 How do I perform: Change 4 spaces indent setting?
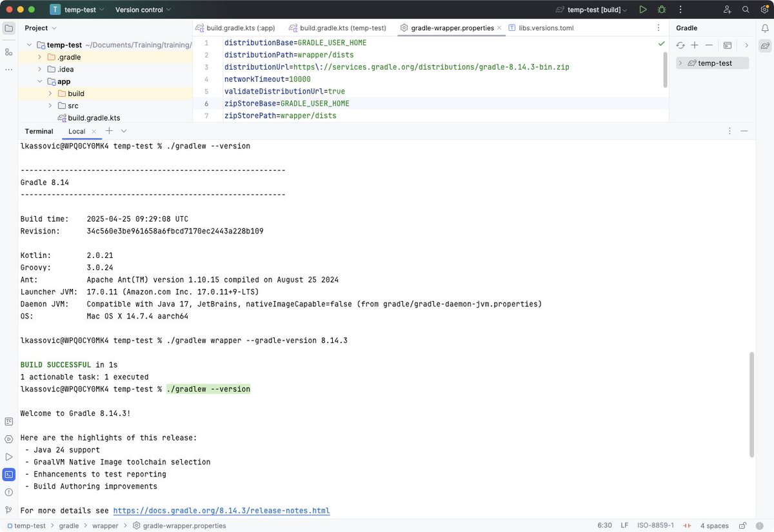click(714, 526)
